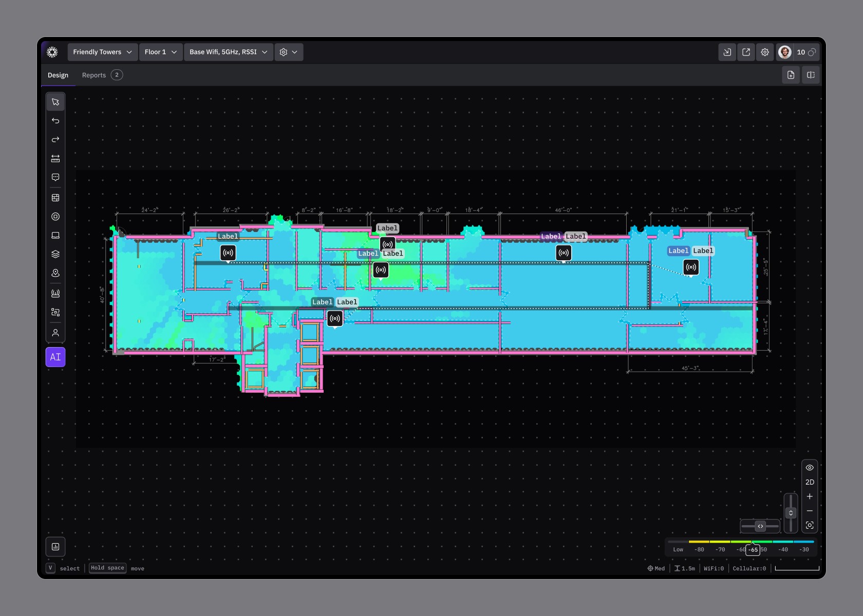The height and width of the screenshot is (616, 863).
Task: Switch to the Design tab
Action: point(58,75)
